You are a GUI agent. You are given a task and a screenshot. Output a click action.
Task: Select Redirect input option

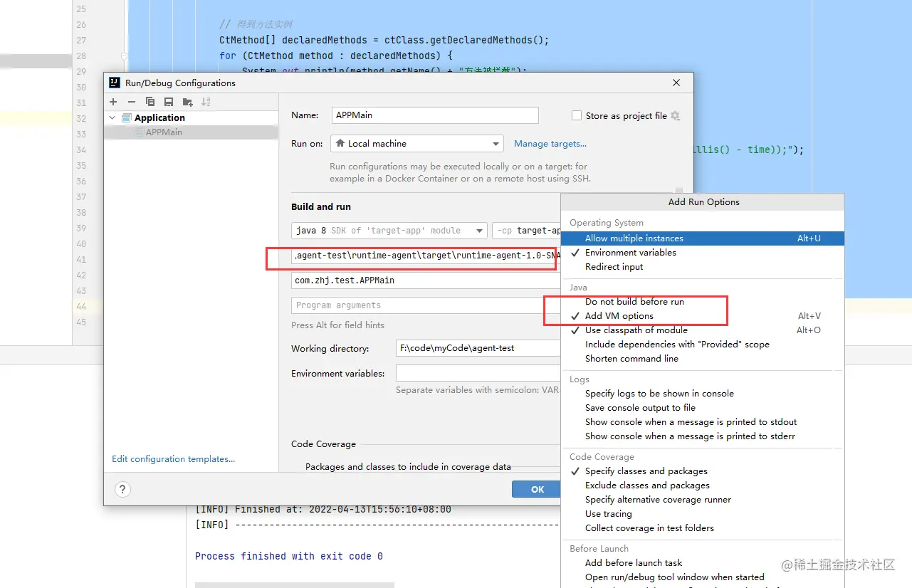(x=703, y=267)
